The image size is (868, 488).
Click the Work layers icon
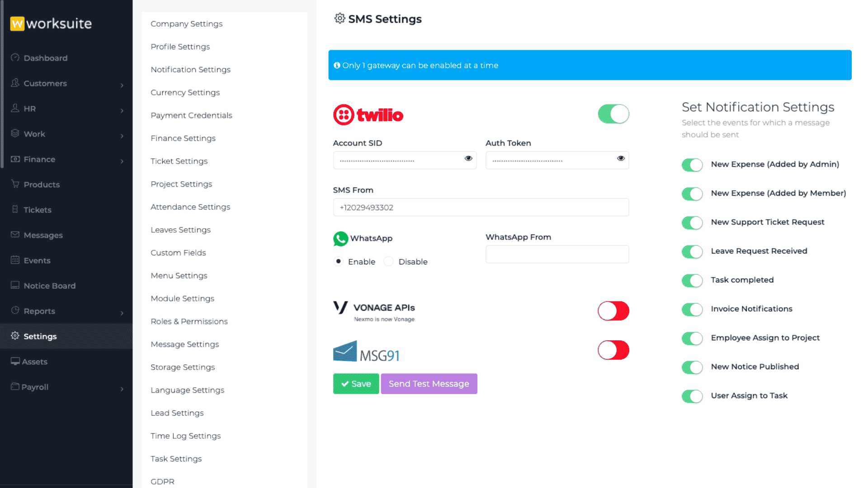[15, 133]
